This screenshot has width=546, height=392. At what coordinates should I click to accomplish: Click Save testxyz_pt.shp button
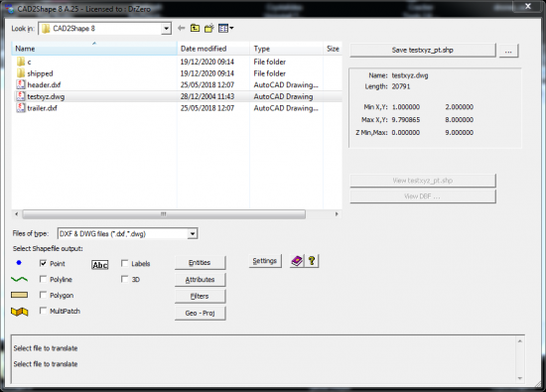point(422,51)
